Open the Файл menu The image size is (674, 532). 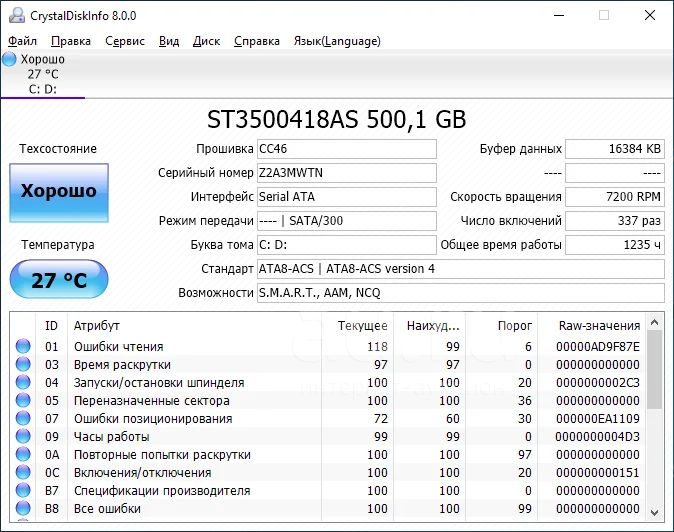tap(22, 41)
